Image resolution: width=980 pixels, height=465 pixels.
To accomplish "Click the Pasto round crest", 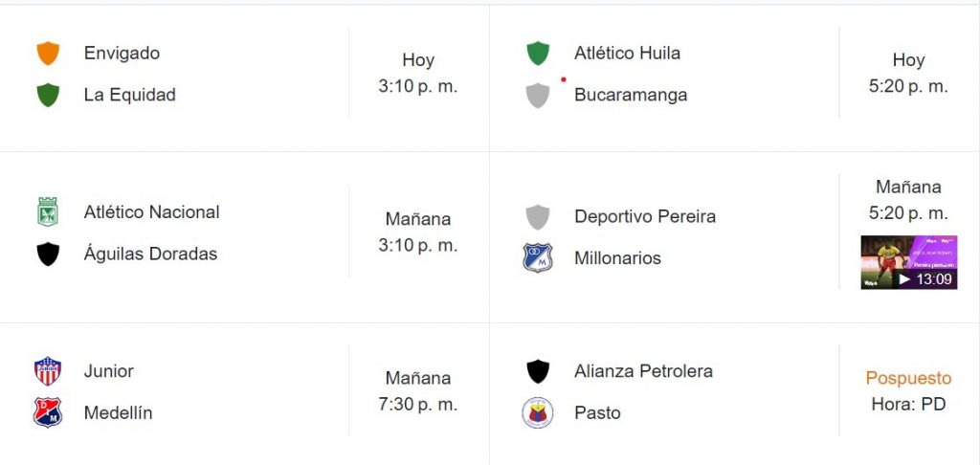I will pyautogui.click(x=538, y=412).
